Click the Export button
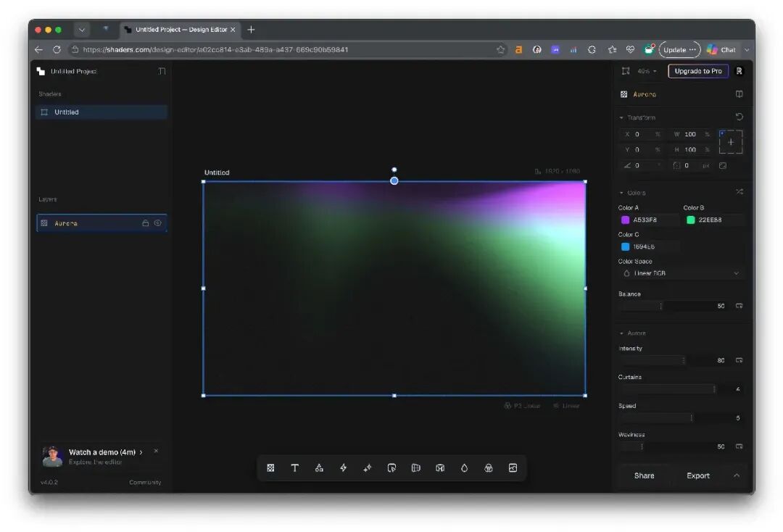This screenshot has height=532, width=783. pyautogui.click(x=698, y=475)
